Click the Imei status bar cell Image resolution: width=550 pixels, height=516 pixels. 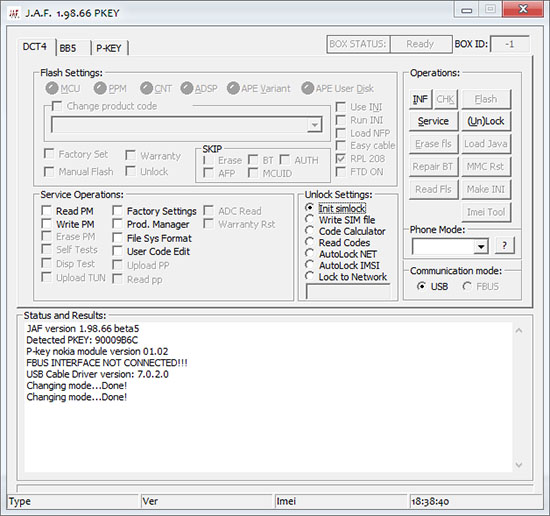(341, 501)
